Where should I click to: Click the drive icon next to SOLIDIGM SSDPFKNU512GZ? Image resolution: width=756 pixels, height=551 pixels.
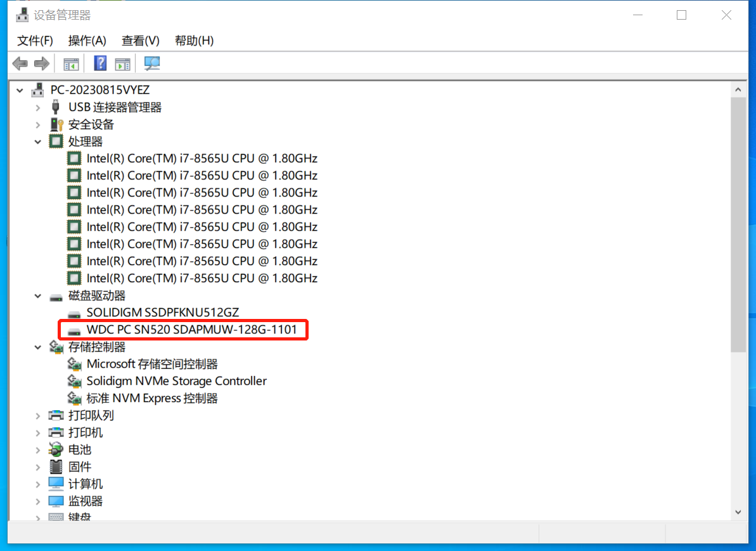(74, 314)
